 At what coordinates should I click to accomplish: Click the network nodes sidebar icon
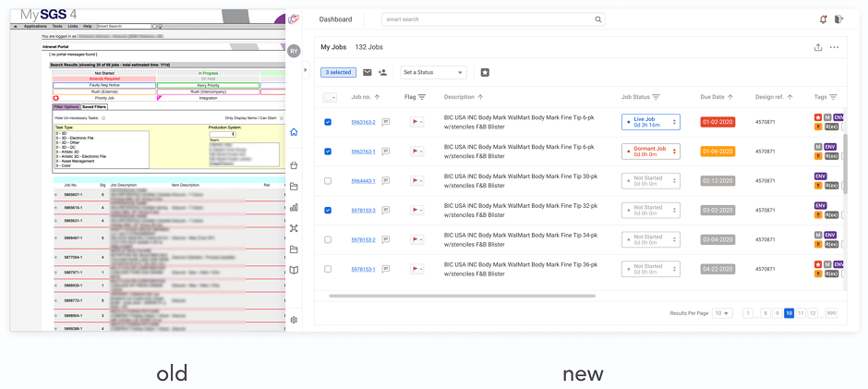294,228
